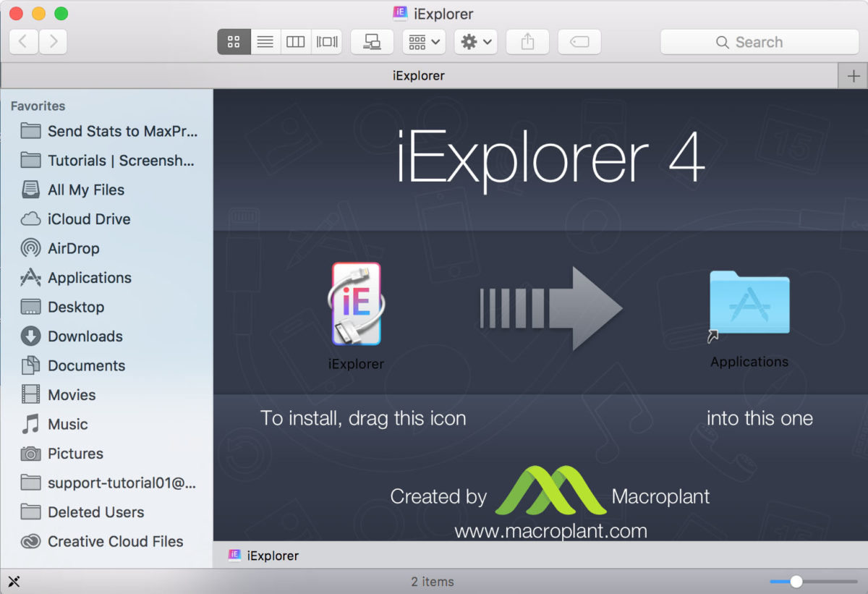This screenshot has height=594, width=868.
Task: Go forward with the right chevron button
Action: tap(53, 42)
